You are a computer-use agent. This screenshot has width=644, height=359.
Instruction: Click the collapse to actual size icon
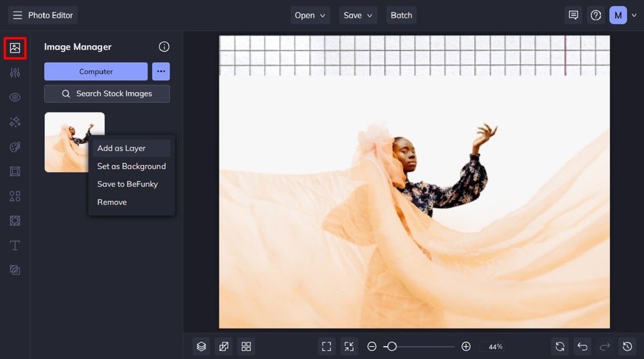coord(349,346)
